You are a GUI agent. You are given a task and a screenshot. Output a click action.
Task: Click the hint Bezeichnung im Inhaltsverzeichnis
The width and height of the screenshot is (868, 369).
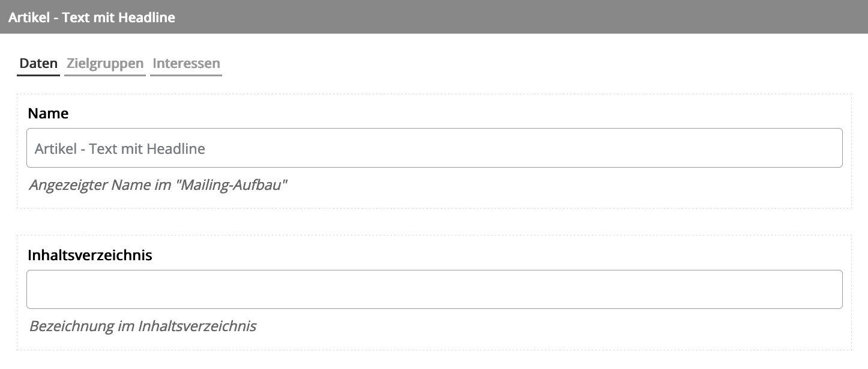pyautogui.click(x=143, y=326)
